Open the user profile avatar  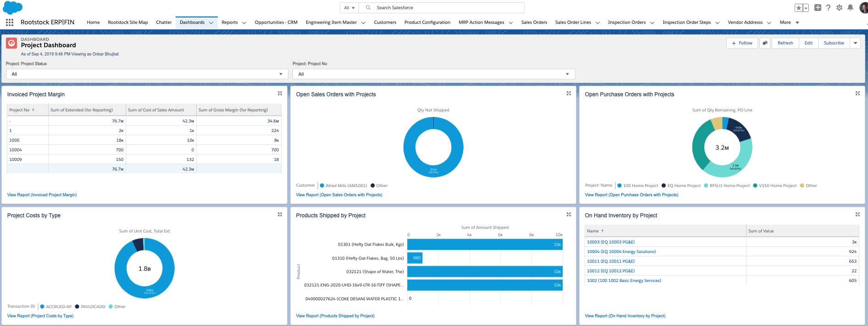pos(863,8)
